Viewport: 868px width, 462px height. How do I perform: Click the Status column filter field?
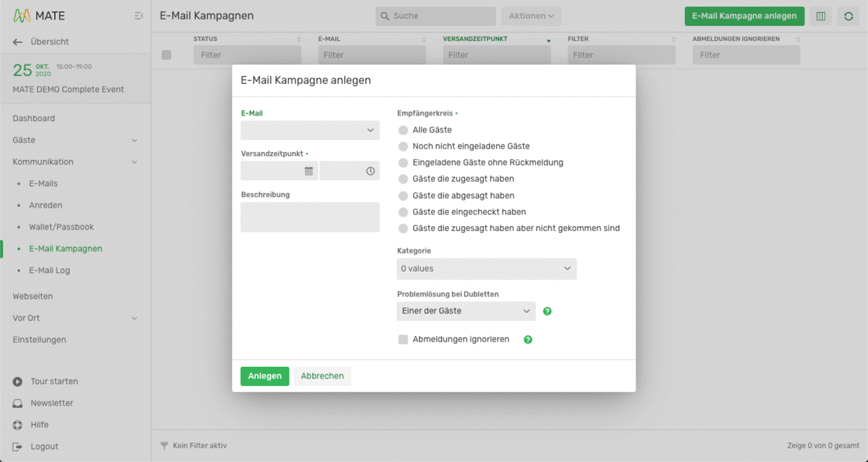[247, 55]
